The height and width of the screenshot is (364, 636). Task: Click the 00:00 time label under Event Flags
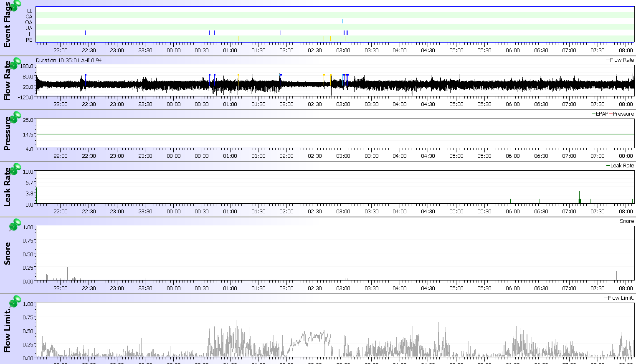[x=174, y=51]
